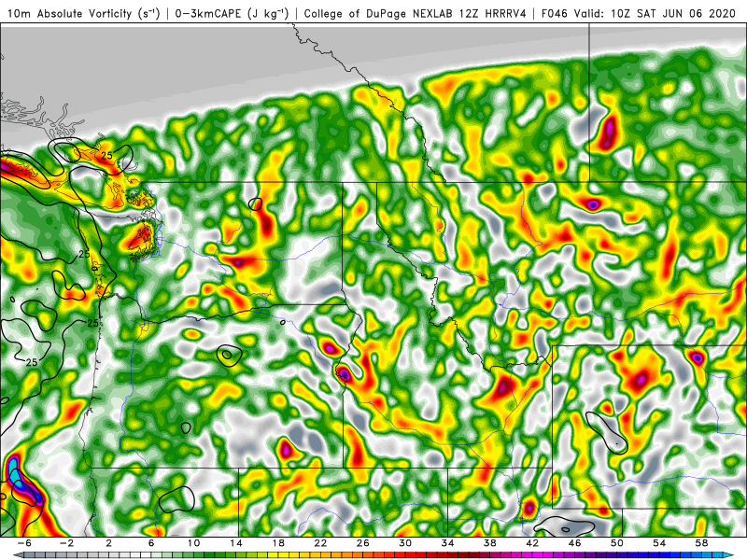Click the "Valid: 10Z SAT JUN 06 2020" text
747x560 pixels.
coord(655,13)
